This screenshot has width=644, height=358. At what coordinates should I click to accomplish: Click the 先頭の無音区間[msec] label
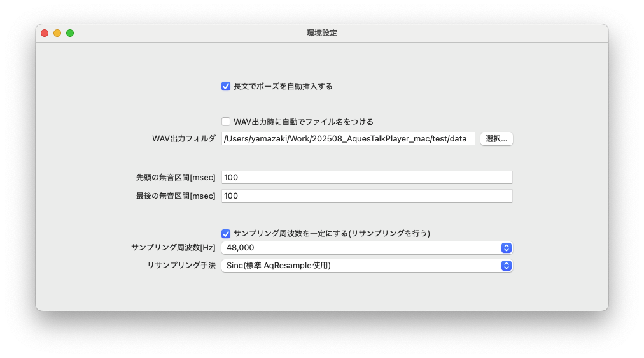[x=176, y=178]
